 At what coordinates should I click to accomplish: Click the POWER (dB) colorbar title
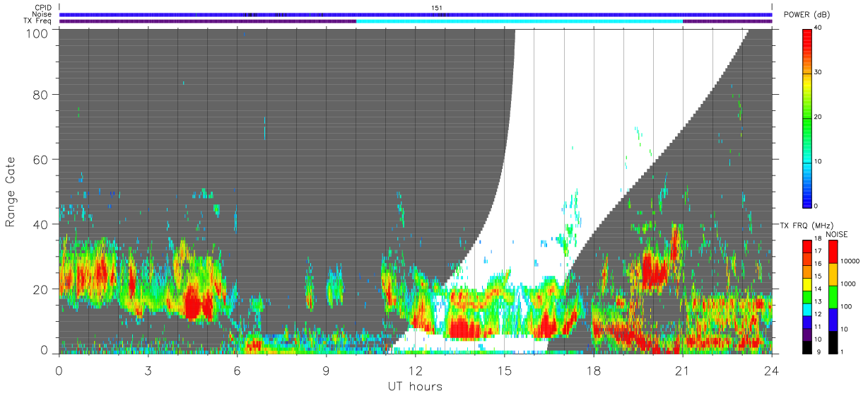pyautogui.click(x=807, y=15)
